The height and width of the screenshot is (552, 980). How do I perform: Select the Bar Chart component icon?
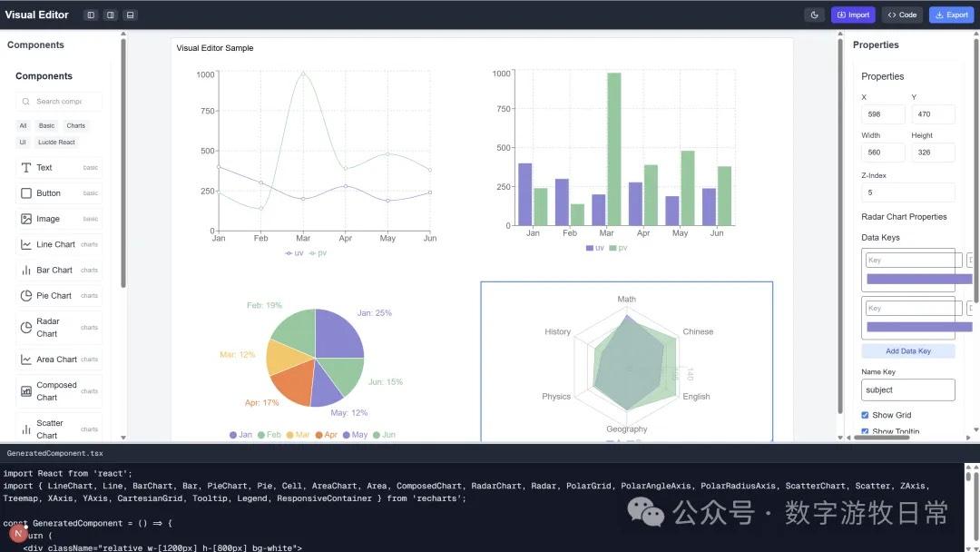coord(26,270)
